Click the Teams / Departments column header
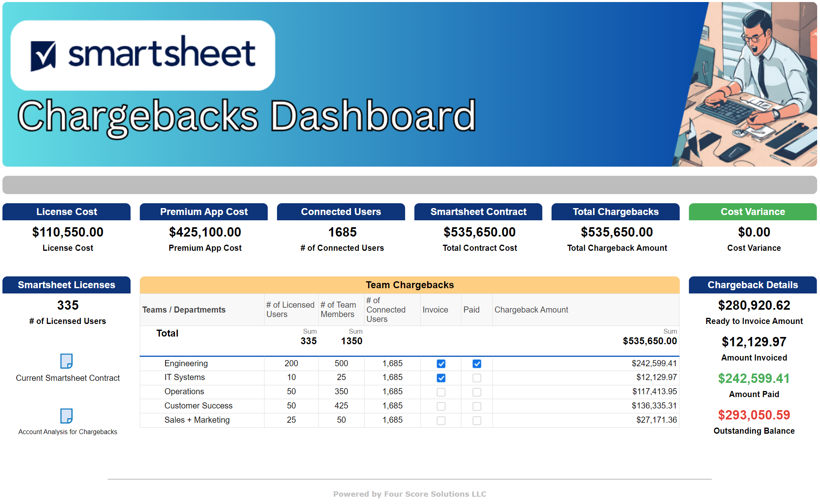The height and width of the screenshot is (504, 820). click(184, 310)
